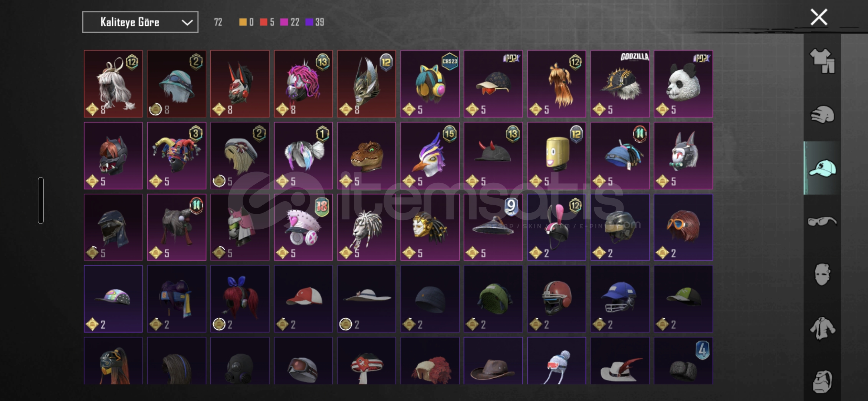Close the inventory with the X
The image size is (868, 401).
[819, 17]
